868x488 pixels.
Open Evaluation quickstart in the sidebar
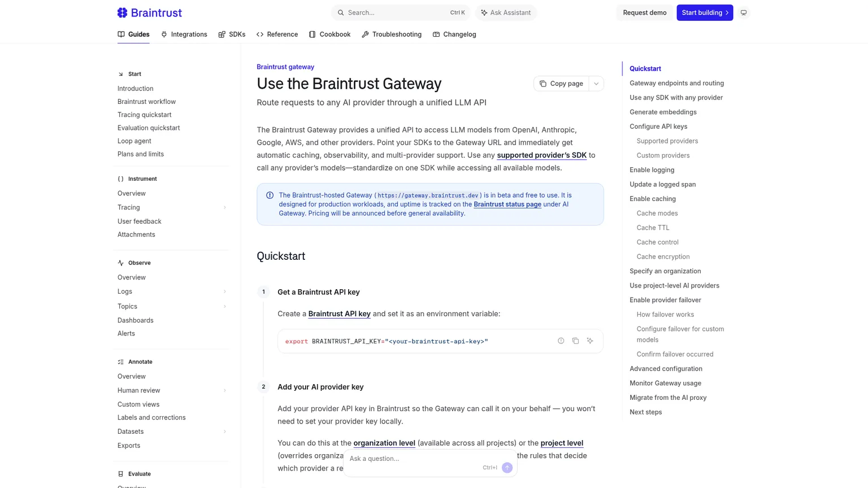click(x=149, y=128)
